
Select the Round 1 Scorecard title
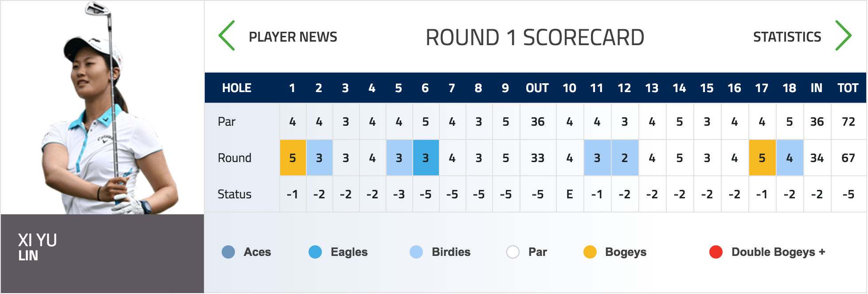tap(535, 37)
